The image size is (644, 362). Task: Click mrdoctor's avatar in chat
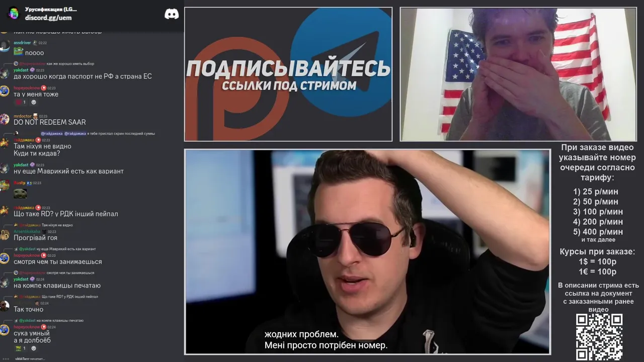[5, 119]
